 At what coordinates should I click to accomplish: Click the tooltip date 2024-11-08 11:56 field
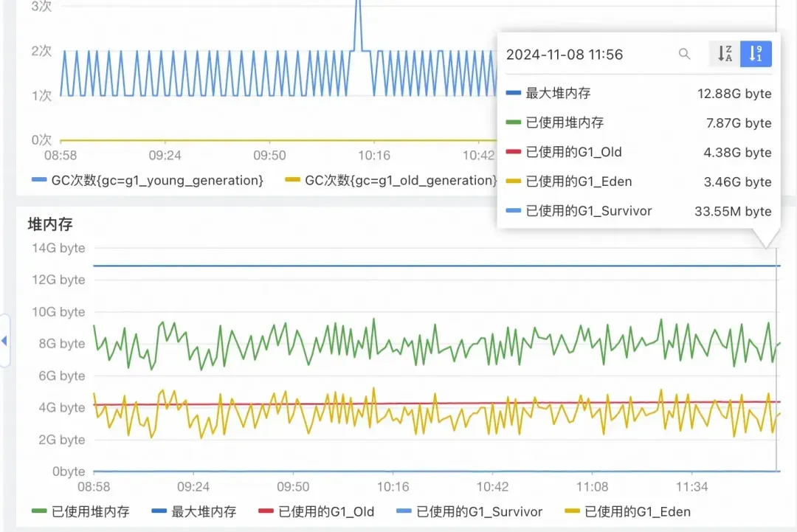565,55
